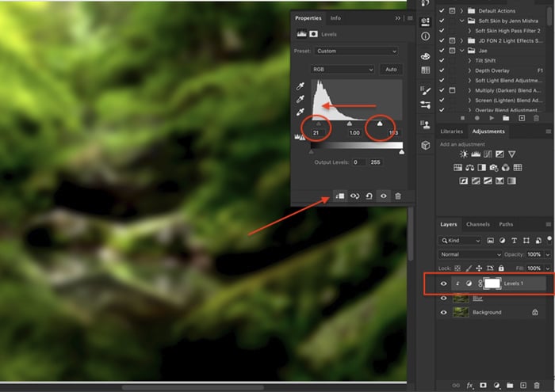Screen dimensions: 555x392
Task: Add a layer mask from Layers panel footer
Action: (483, 386)
